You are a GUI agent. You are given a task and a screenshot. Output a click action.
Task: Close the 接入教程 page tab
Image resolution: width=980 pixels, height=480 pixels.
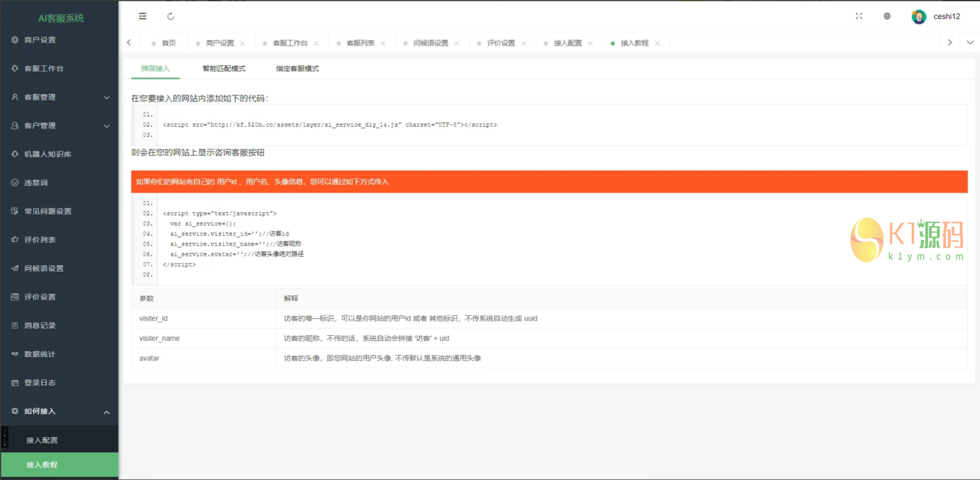tap(657, 43)
